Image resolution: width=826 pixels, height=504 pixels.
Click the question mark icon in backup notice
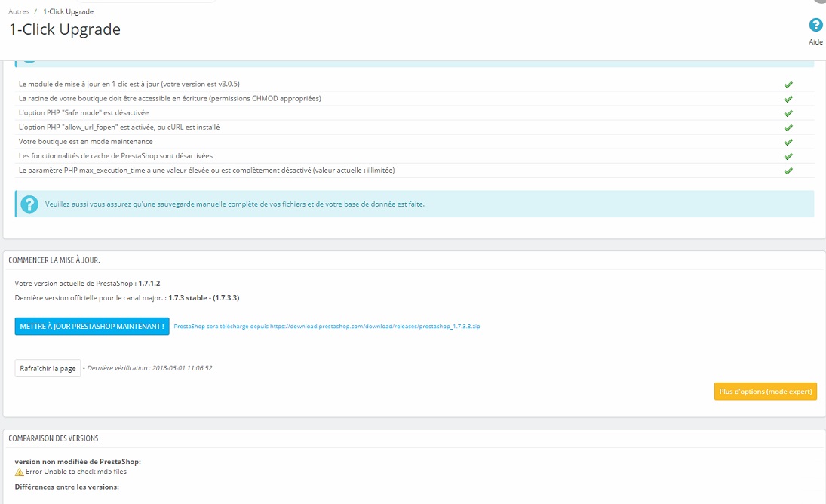[29, 204]
